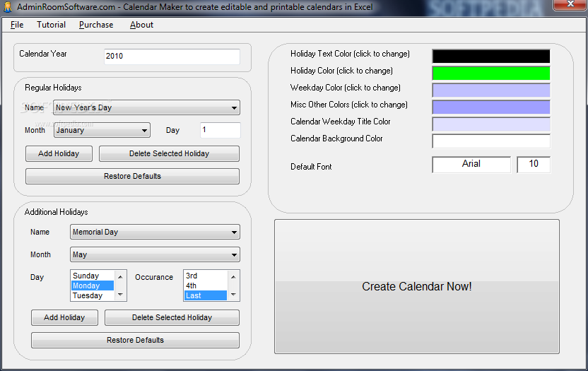Select Monday in the Day list
Viewport: 588px width, 371px height.
pyautogui.click(x=93, y=285)
